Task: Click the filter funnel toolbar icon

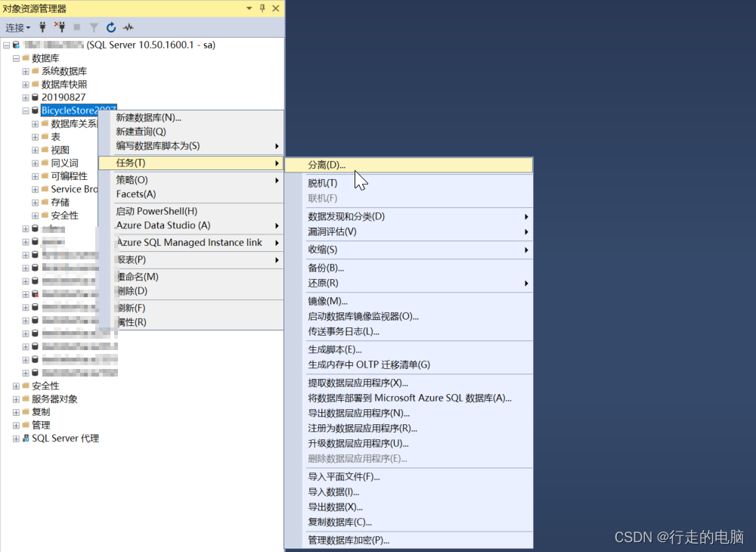Action: [x=94, y=27]
